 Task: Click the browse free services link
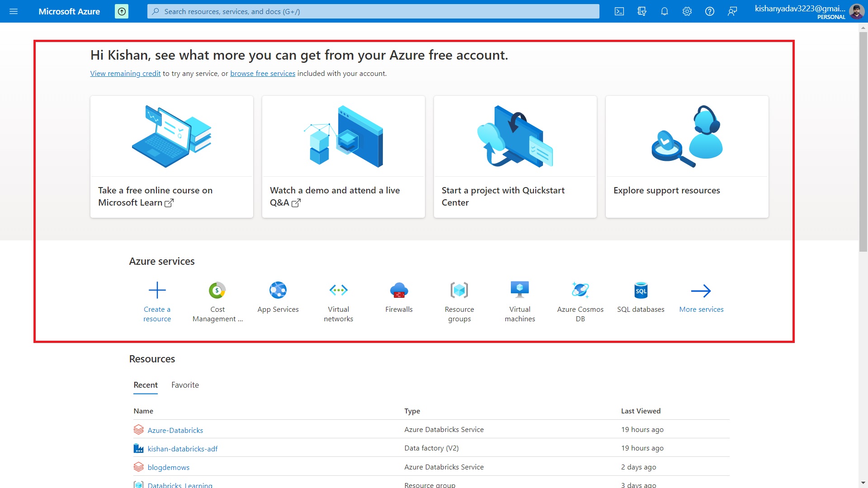[x=263, y=74]
